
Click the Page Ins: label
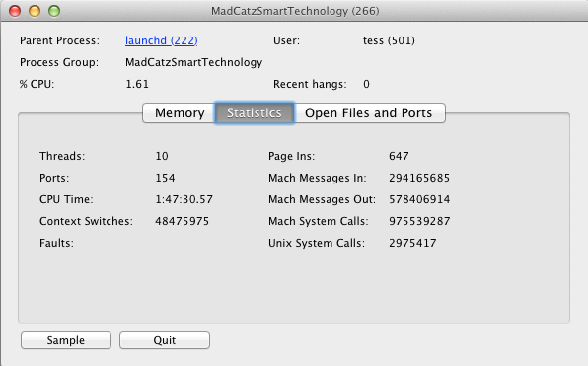pos(292,156)
